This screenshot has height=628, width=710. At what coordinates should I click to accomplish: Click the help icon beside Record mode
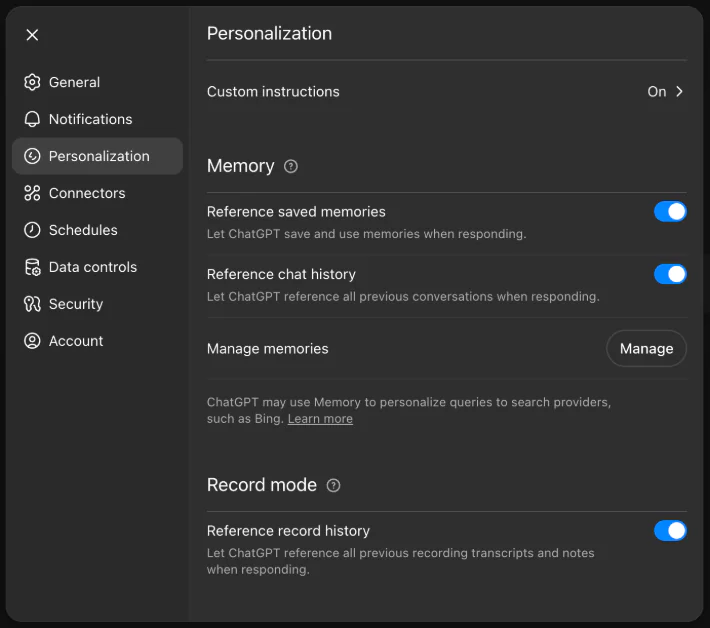334,485
